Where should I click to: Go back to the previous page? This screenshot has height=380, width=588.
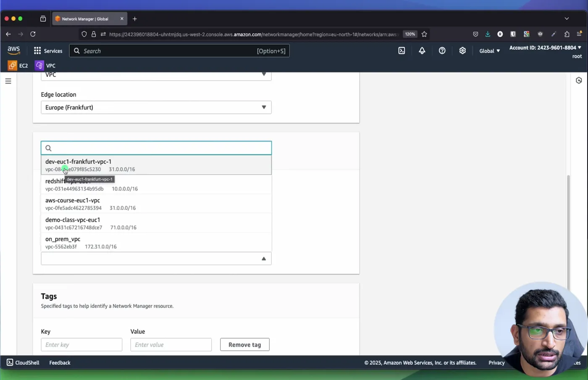click(8, 34)
